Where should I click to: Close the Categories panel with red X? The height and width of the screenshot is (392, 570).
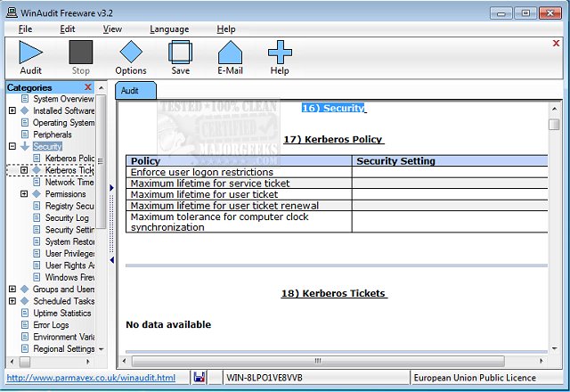pos(88,87)
